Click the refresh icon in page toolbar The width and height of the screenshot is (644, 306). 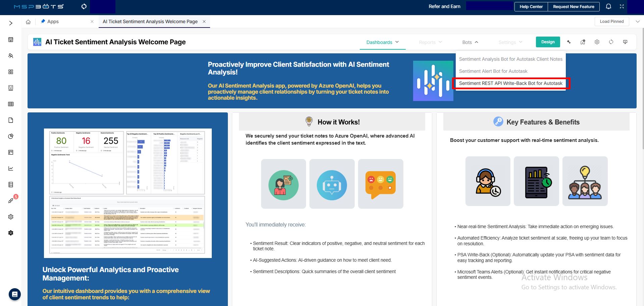pyautogui.click(x=611, y=42)
